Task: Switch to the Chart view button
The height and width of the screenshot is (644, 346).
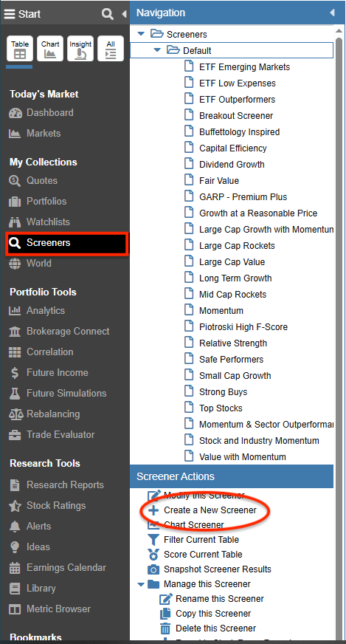Action: pyautogui.click(x=50, y=49)
